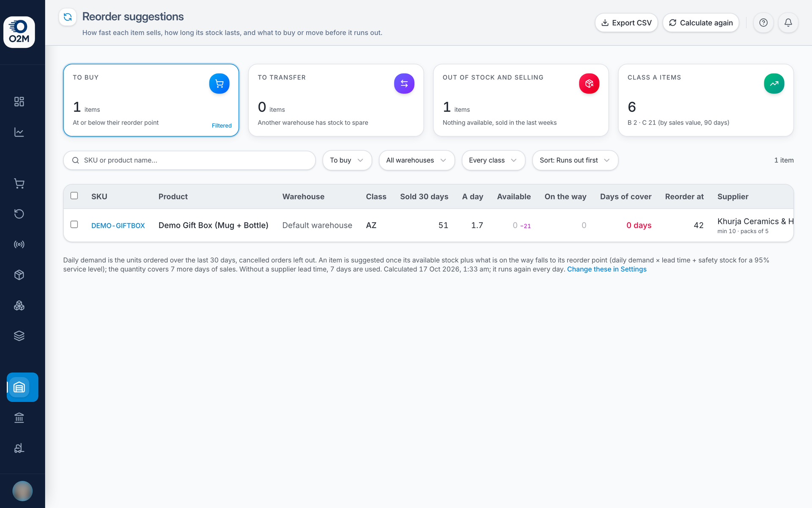Click the Reorder at column header
Viewport: 812px width, 508px height.
coord(684,196)
